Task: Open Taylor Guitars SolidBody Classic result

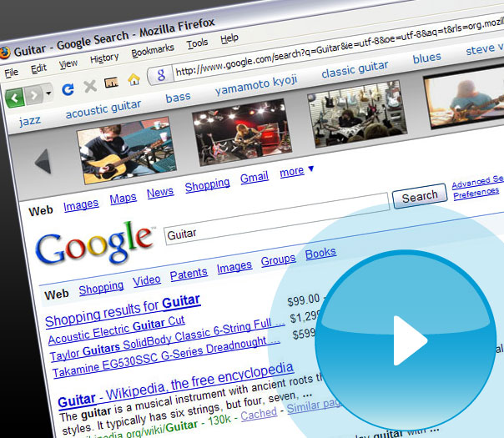Action: (167, 340)
